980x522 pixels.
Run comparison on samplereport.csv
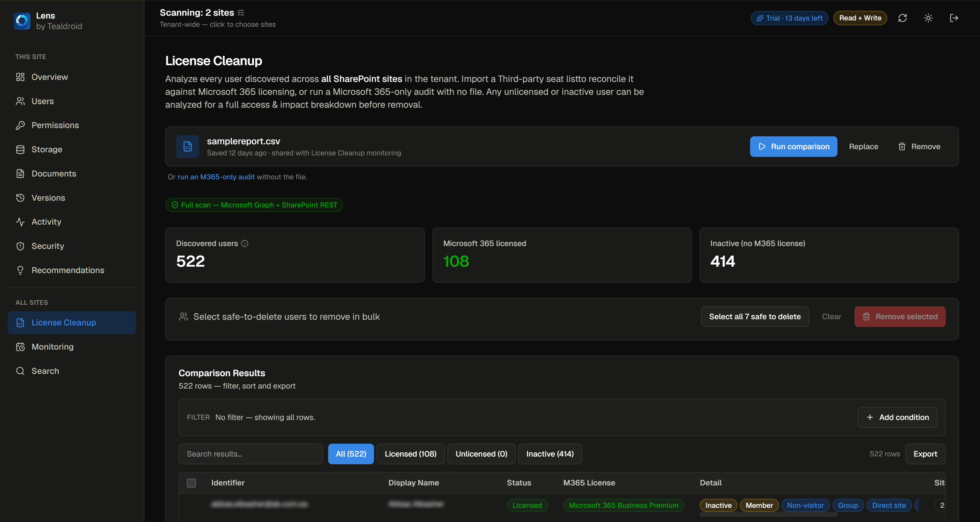click(x=794, y=146)
